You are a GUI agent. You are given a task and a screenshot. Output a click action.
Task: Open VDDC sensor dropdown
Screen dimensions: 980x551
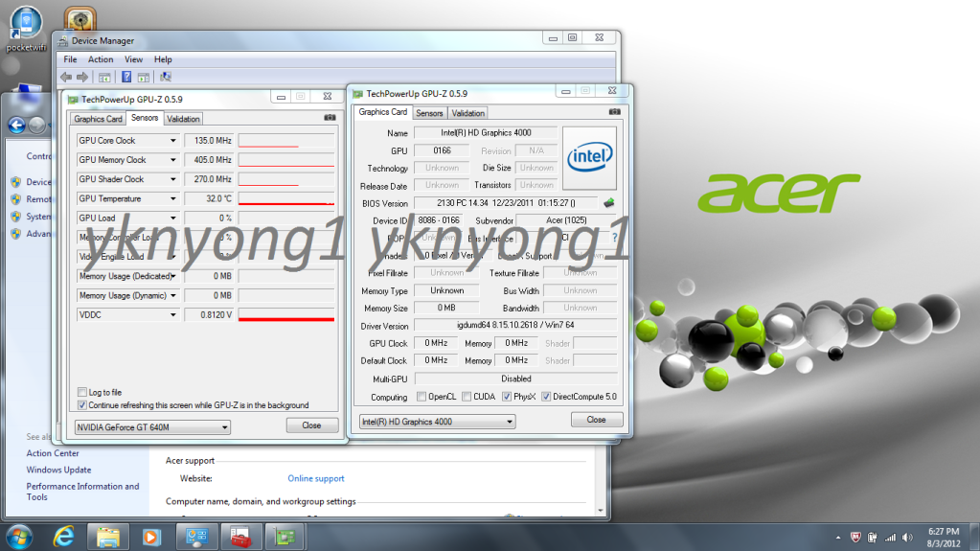[173, 315]
